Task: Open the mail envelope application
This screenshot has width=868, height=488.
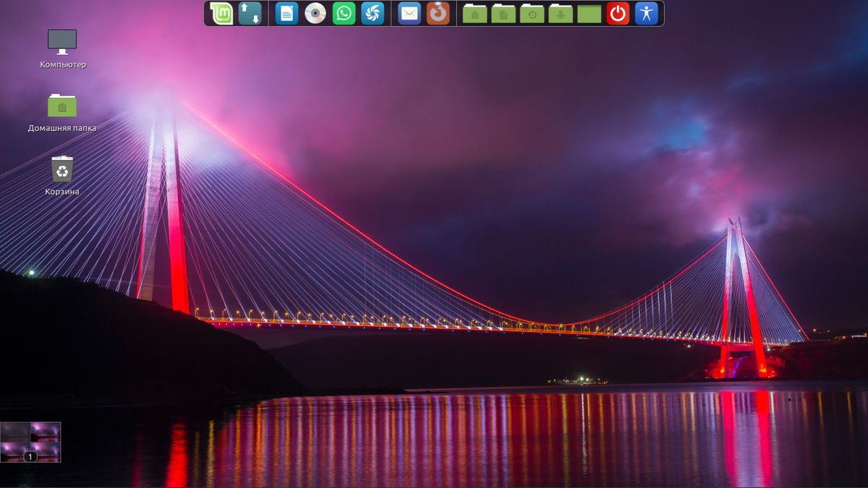Action: [409, 13]
